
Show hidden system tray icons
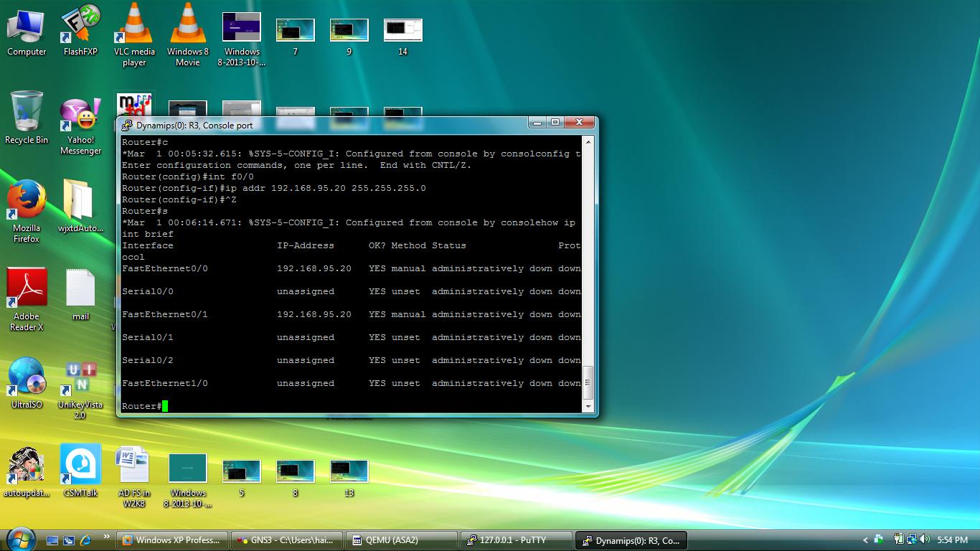(x=865, y=540)
